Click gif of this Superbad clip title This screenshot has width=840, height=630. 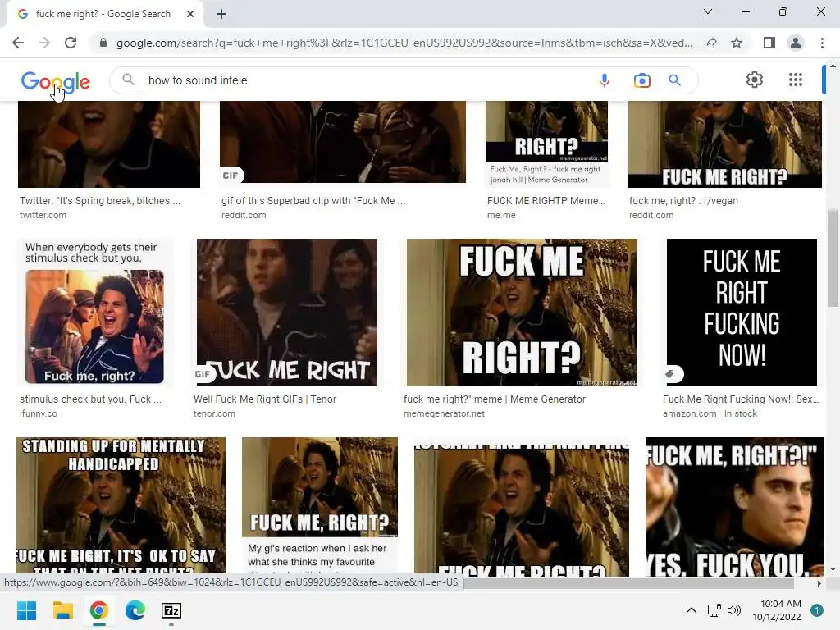[x=313, y=201]
